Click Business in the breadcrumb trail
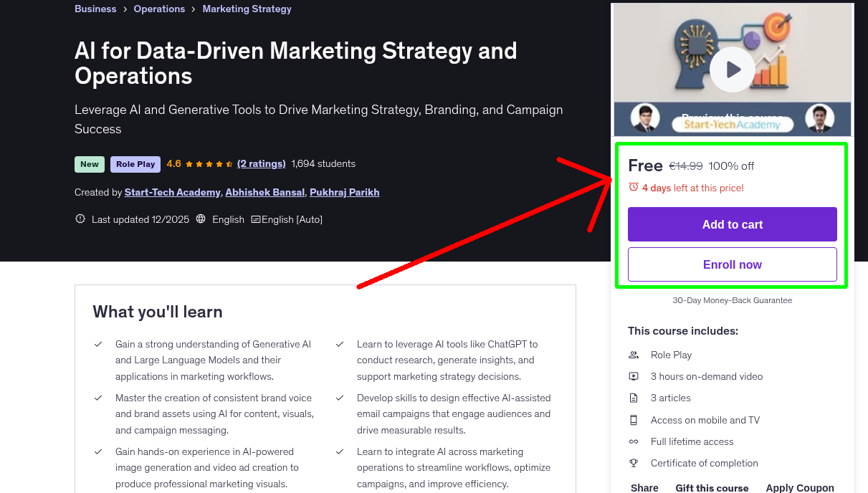 click(95, 9)
